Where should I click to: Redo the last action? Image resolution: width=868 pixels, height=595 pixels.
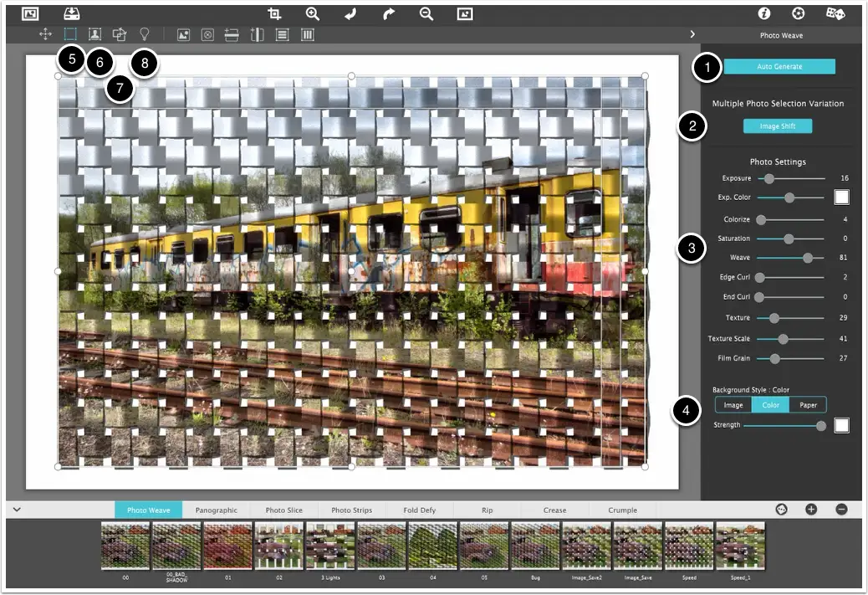(x=387, y=13)
